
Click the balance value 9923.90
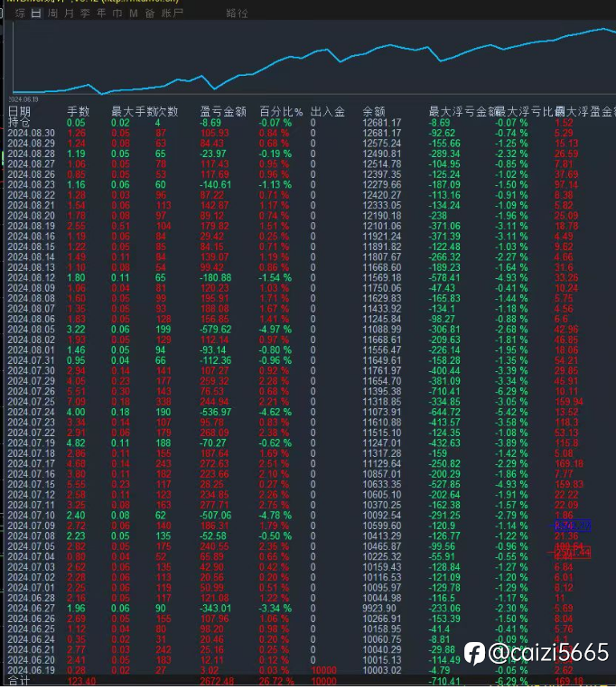(379, 608)
